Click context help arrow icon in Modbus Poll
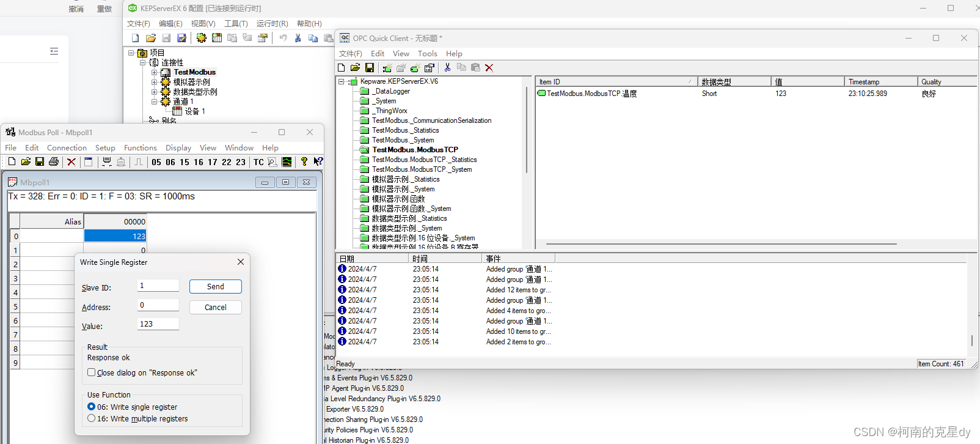This screenshot has width=980, height=444. pos(318,161)
